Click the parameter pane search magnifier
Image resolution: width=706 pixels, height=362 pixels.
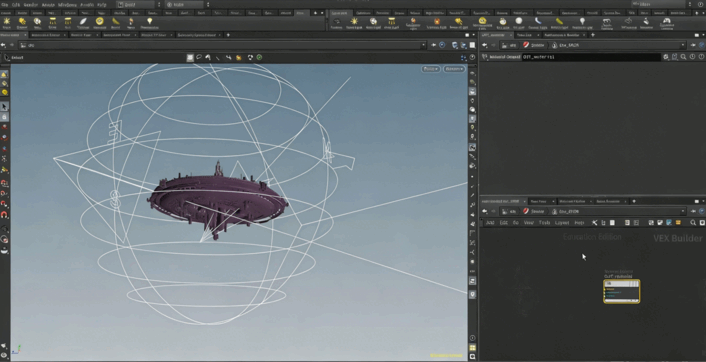683,57
